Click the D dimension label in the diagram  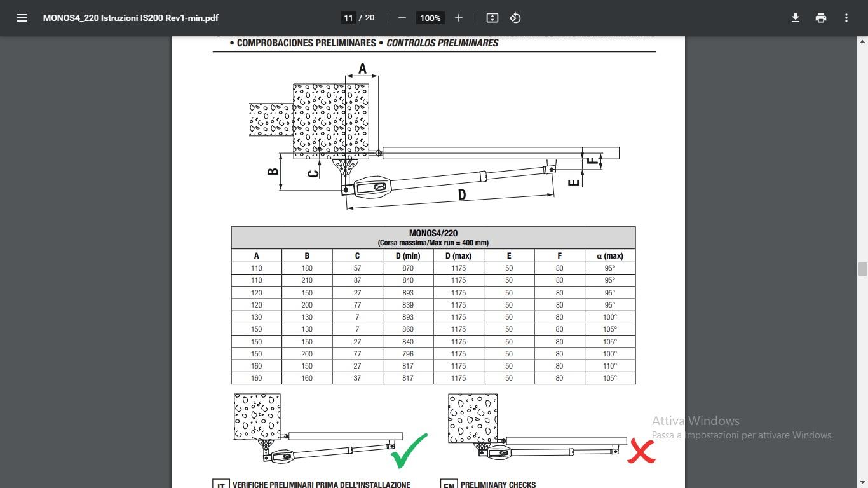click(x=462, y=195)
